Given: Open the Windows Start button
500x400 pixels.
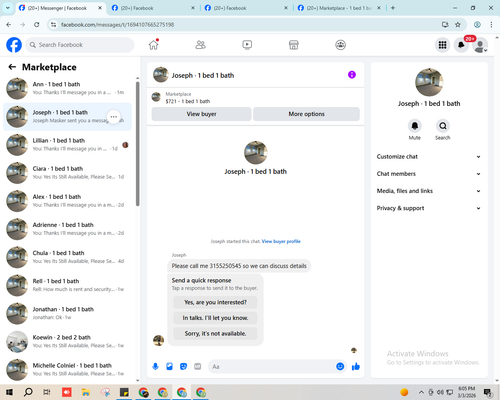Looking at the screenshot, I should click(x=9, y=392).
